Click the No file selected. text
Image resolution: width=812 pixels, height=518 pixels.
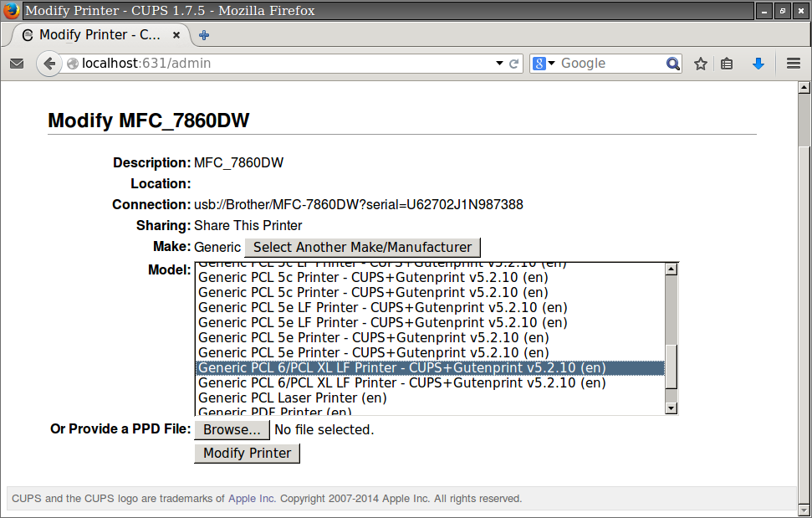click(324, 430)
